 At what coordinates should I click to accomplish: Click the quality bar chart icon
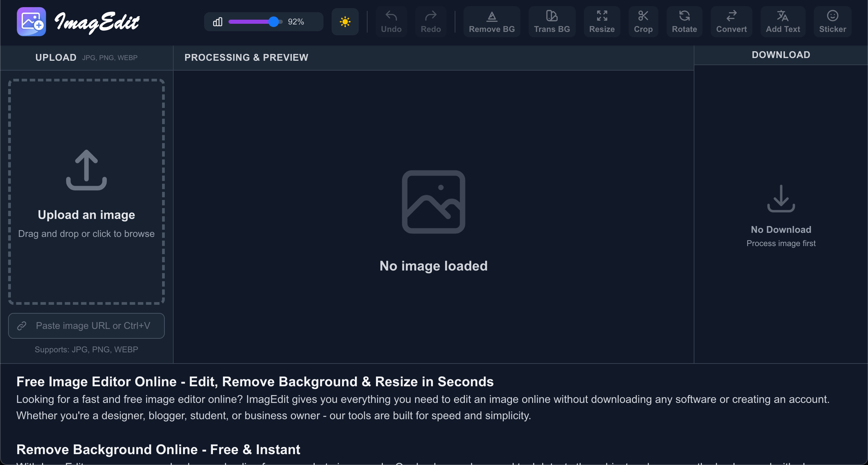click(x=217, y=22)
